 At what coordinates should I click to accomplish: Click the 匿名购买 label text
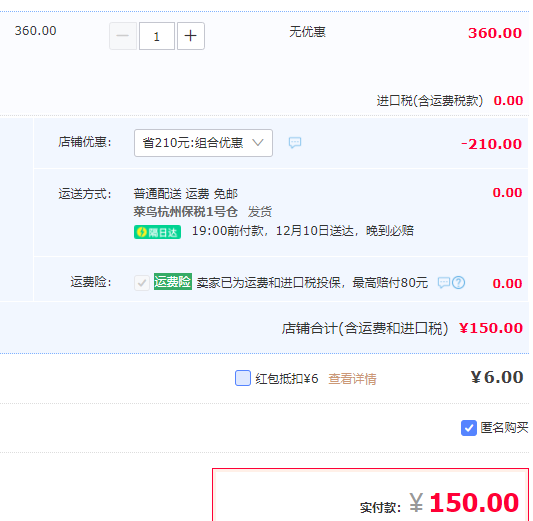click(504, 428)
